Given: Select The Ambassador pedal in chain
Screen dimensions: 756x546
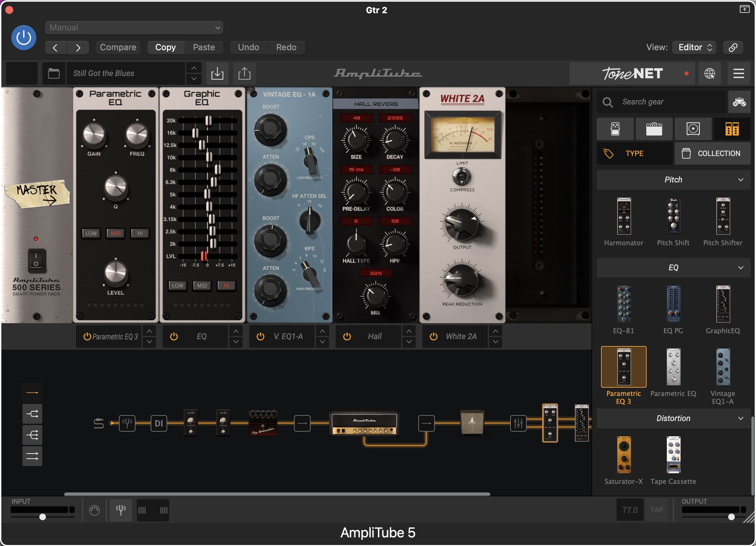Looking at the screenshot, I should [263, 423].
